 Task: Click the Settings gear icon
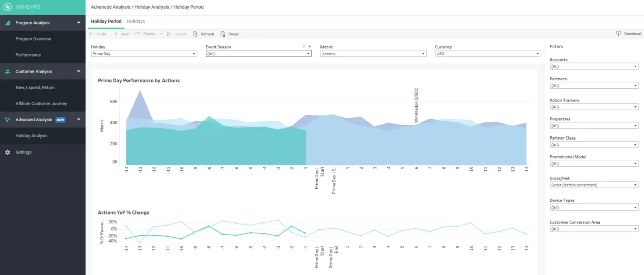pos(7,152)
